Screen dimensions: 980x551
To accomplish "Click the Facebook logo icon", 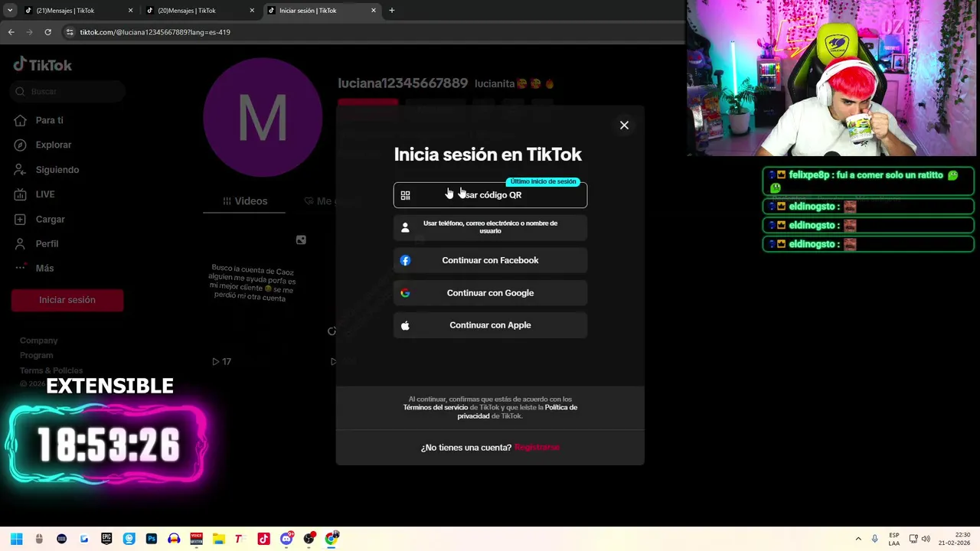I will (406, 260).
